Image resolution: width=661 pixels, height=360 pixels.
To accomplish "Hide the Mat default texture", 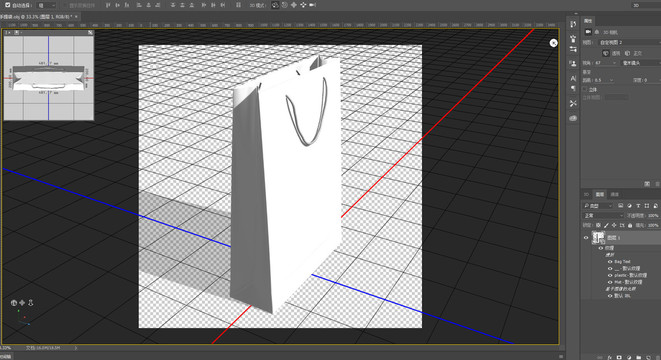I will click(x=610, y=282).
